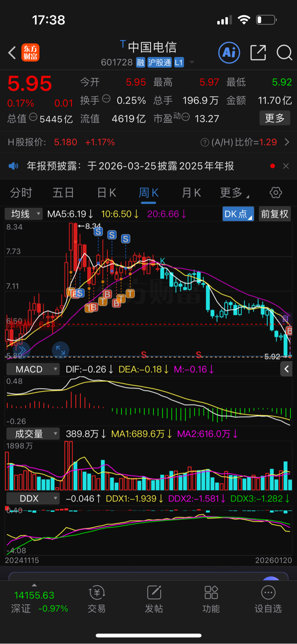Open chart settings gear icon
Viewport: 297px width, 644px height.
(276, 192)
